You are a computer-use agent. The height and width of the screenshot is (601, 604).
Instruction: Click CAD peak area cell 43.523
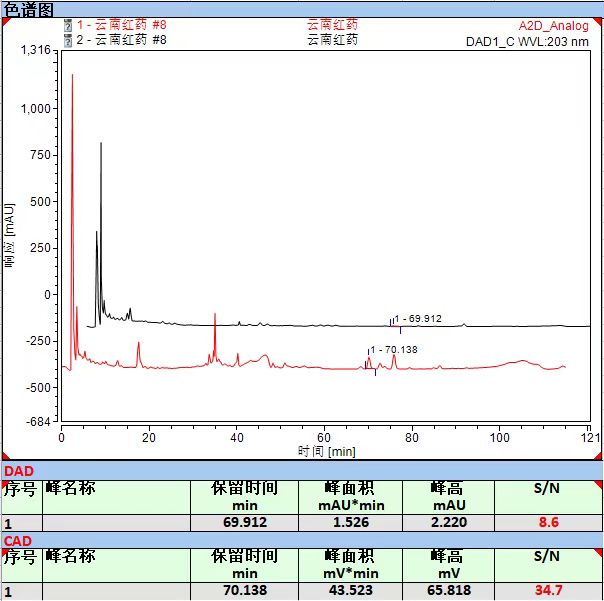point(349,591)
